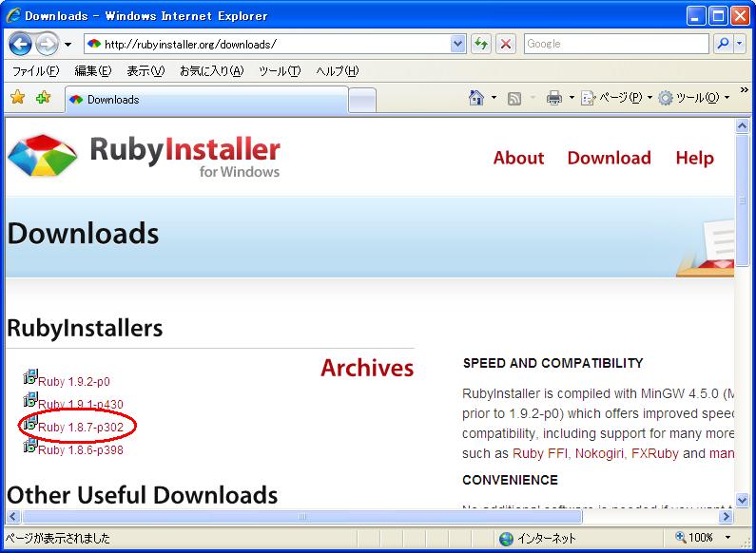Open the ファイル(F) menu
The height and width of the screenshot is (553, 756).
36,71
